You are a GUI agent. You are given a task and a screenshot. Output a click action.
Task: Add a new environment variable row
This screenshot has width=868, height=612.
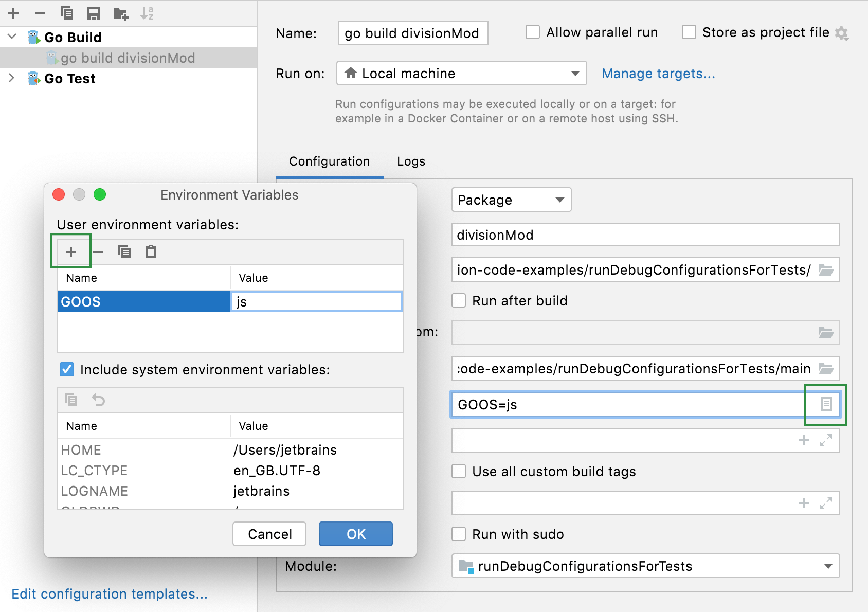click(71, 251)
